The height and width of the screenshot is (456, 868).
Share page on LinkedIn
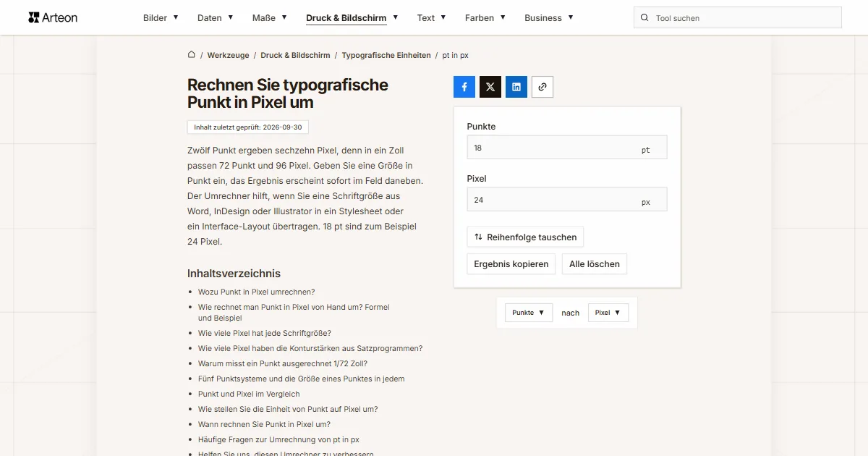[x=516, y=87]
